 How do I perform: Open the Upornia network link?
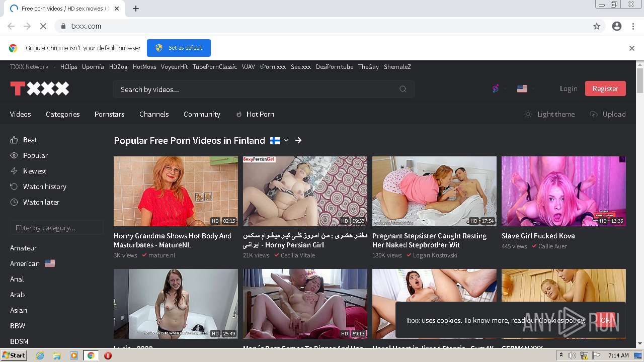(93, 67)
